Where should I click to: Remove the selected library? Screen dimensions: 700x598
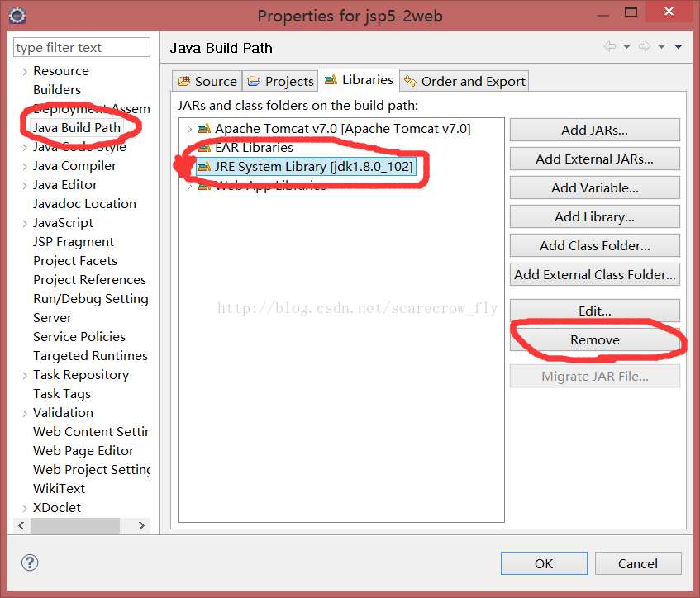[x=595, y=340]
